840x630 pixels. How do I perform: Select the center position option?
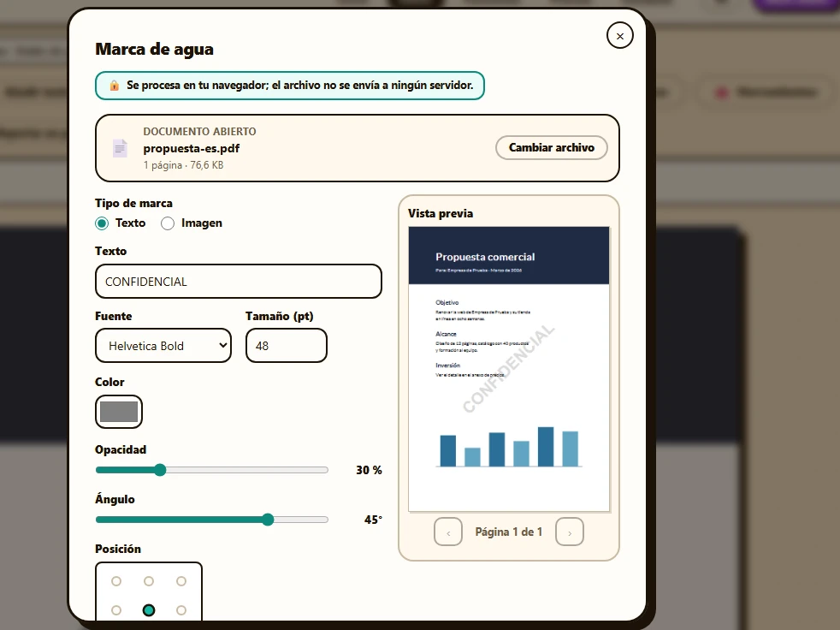149,610
